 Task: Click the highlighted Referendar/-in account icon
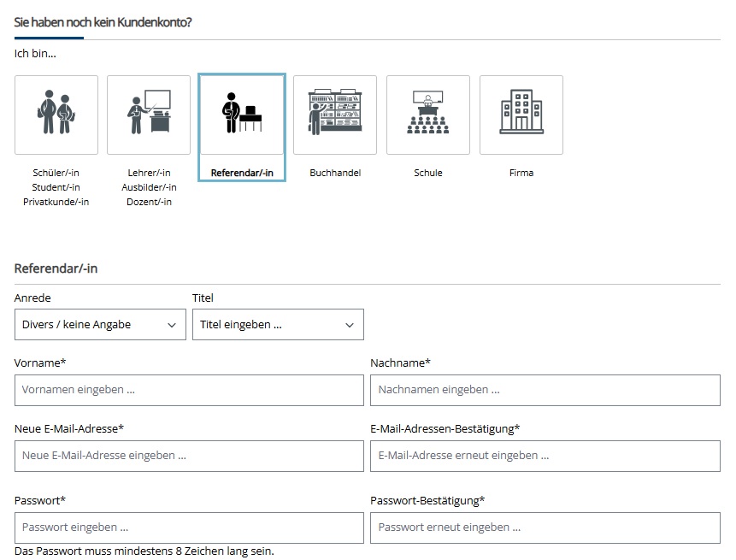pyautogui.click(x=242, y=115)
